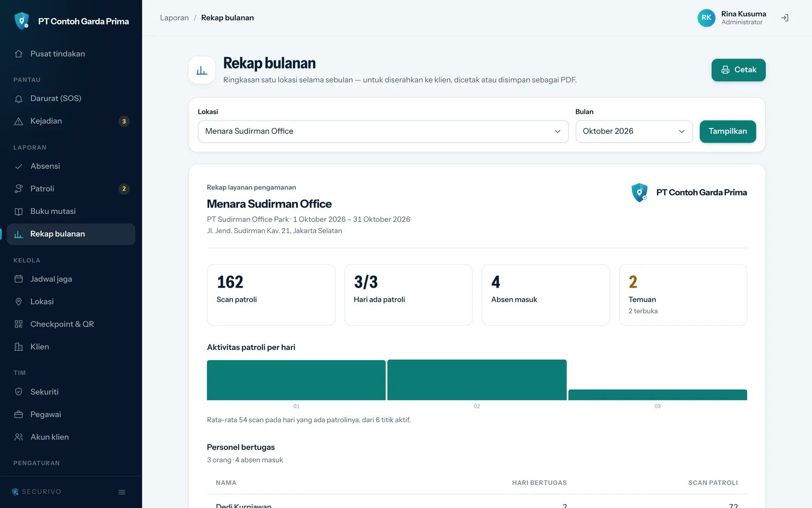The width and height of the screenshot is (812, 508).
Task: Click the PT Contoh Garda Prima sidebar logo
Action: coord(71,21)
